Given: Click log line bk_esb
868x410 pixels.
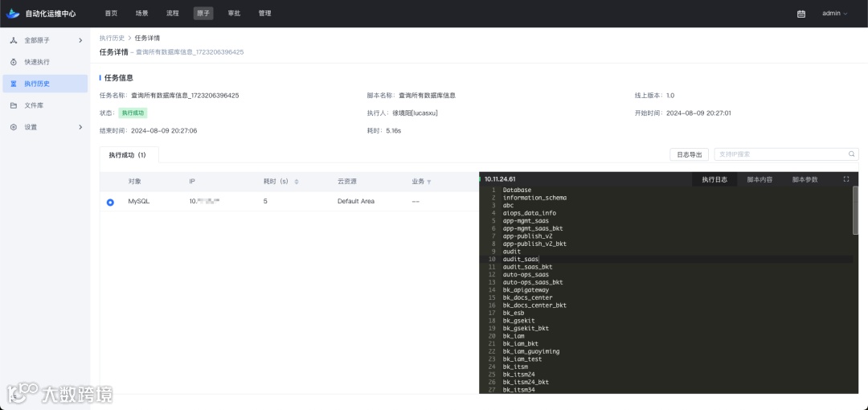Looking at the screenshot, I should [514, 313].
